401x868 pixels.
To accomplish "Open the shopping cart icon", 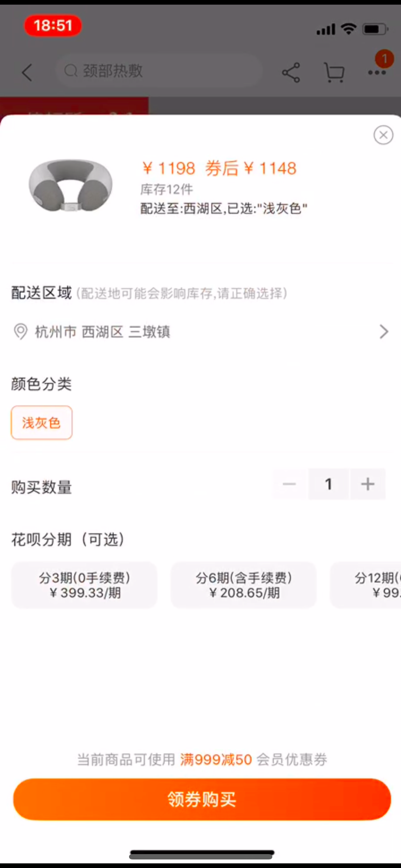I will pyautogui.click(x=334, y=72).
